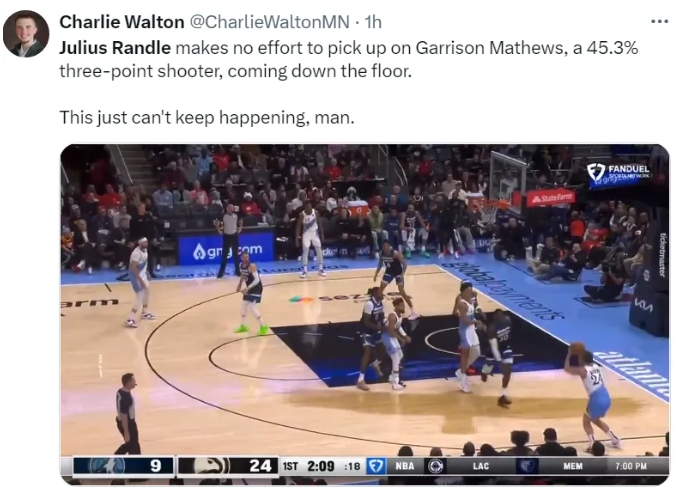
Task: Open the three-dot more options menu
Action: pos(659,21)
